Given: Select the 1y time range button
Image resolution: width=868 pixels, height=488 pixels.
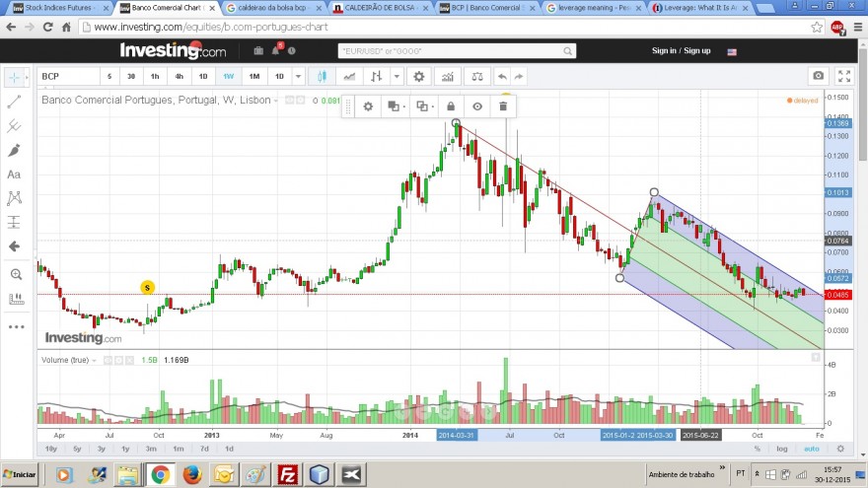Looking at the screenshot, I should [x=125, y=449].
